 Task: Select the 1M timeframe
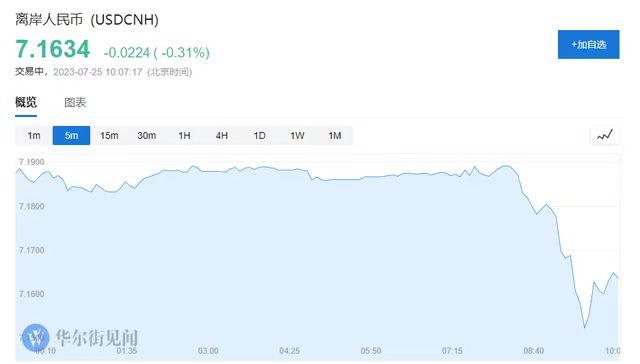pos(335,135)
